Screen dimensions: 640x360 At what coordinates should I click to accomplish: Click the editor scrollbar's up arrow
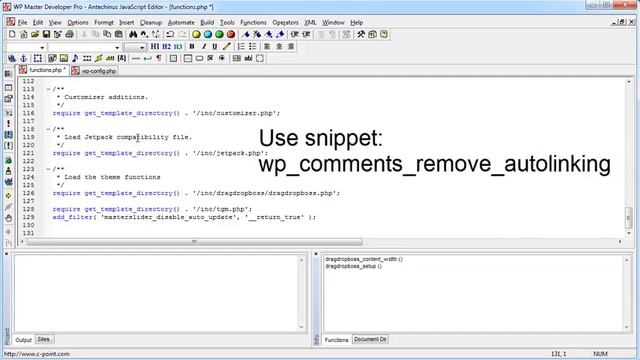pyautogui.click(x=629, y=82)
